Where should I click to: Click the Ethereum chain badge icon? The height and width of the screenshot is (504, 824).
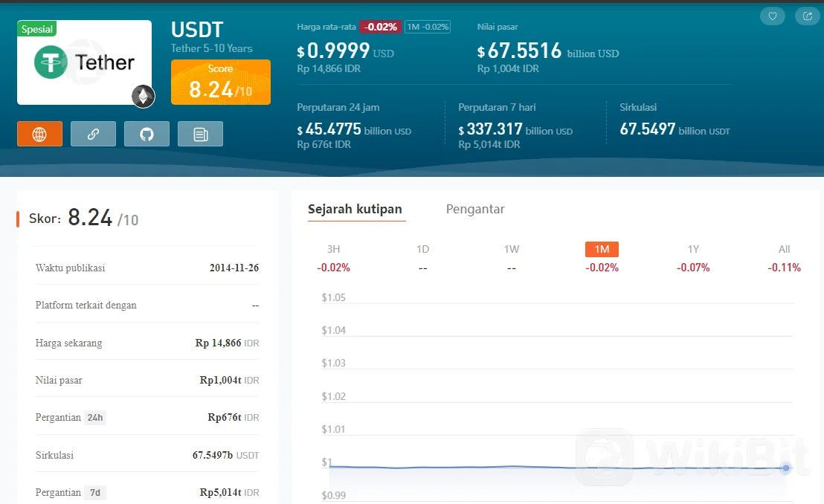(144, 96)
